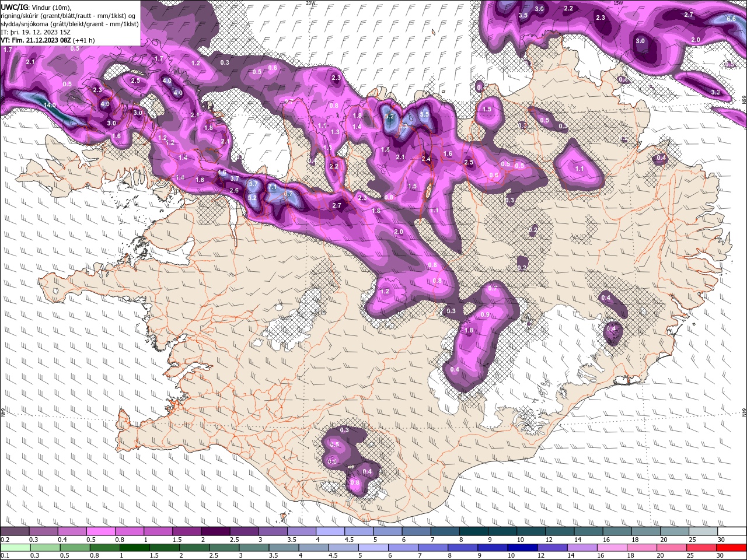747x560 pixels.
Task: Click the 14.0 precipitation value on the map
Action: pos(50,105)
